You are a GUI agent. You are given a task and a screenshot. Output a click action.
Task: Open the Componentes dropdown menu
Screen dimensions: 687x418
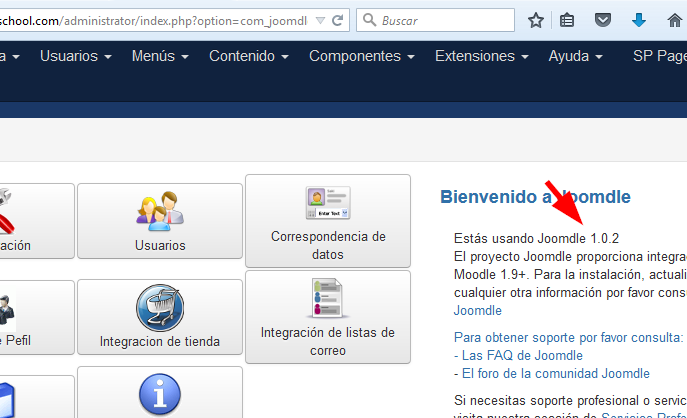click(361, 56)
